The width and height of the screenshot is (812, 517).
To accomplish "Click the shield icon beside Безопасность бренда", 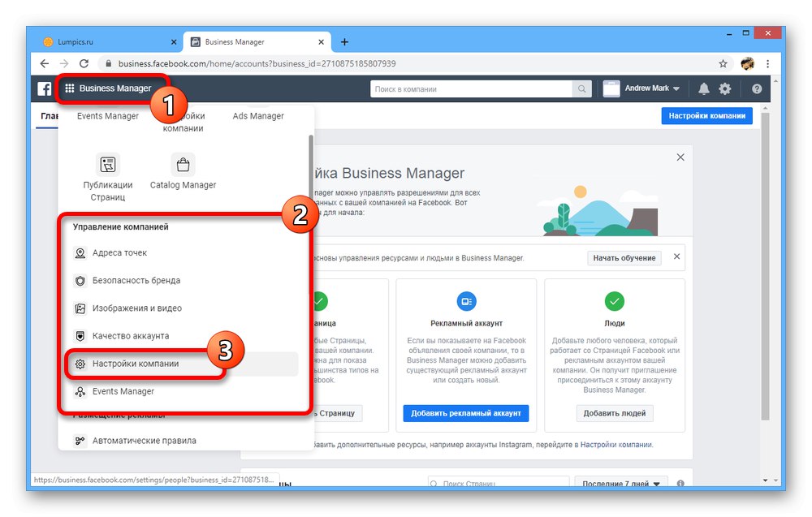I will point(80,281).
